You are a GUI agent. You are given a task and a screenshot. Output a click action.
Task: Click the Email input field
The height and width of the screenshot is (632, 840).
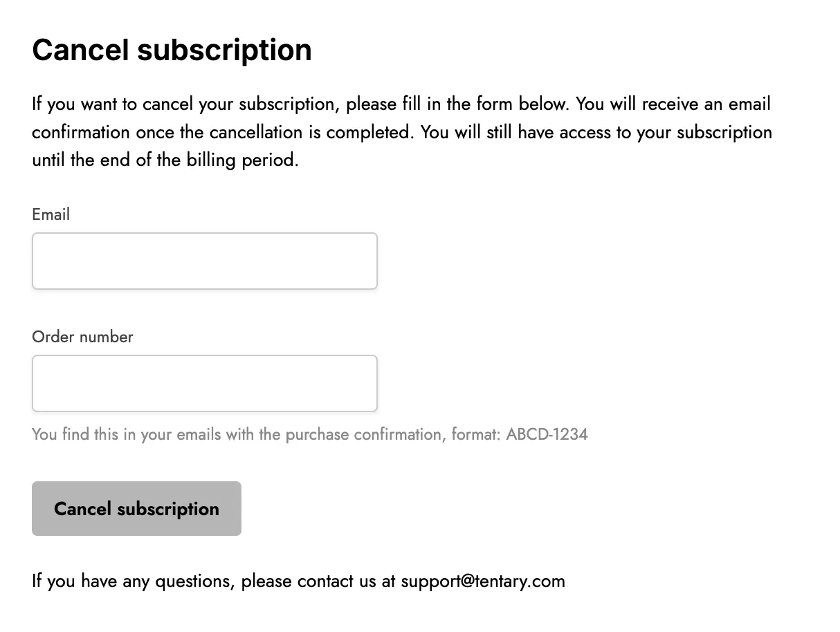(x=205, y=261)
